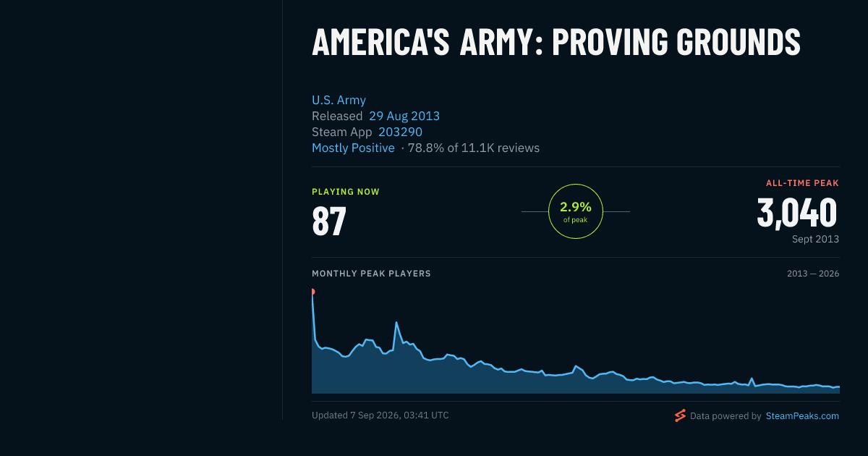Click the second spike on the players chart
The height and width of the screenshot is (456, 868).
pos(396,323)
